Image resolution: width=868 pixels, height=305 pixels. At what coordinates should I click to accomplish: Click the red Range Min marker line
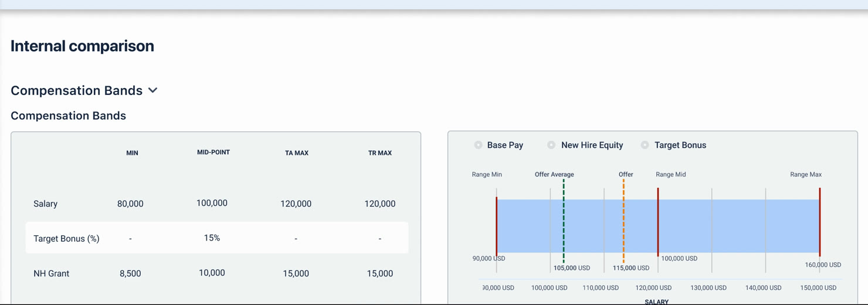tap(497, 226)
